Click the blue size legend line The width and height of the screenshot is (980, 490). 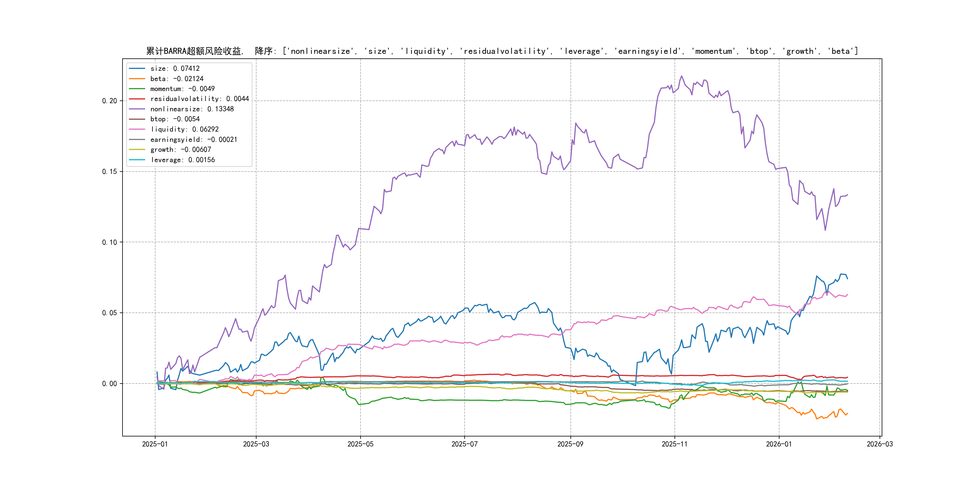pos(137,68)
